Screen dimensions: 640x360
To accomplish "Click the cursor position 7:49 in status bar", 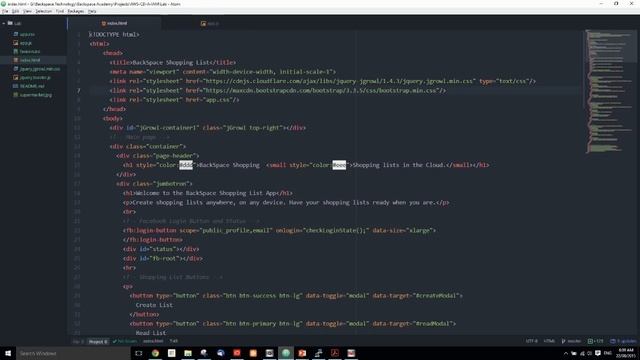I will tap(174, 341).
